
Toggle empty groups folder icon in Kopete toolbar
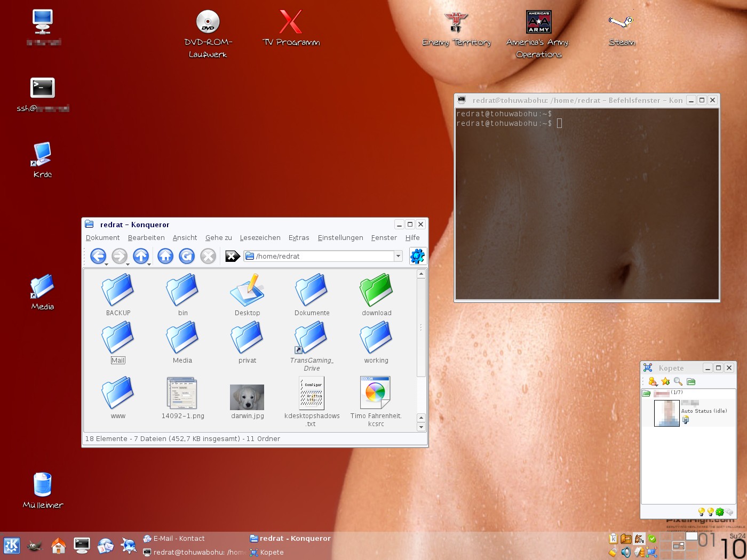click(691, 381)
